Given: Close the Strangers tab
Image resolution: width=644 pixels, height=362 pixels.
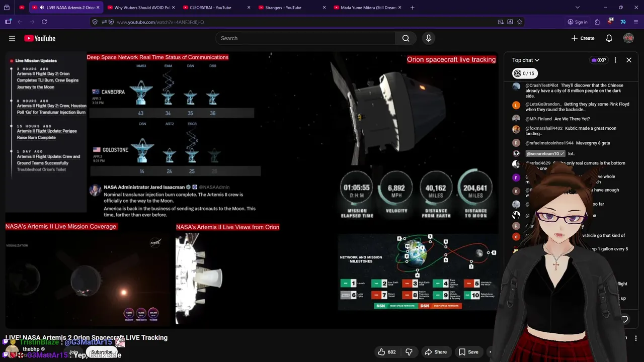Looking at the screenshot, I should [324, 8].
